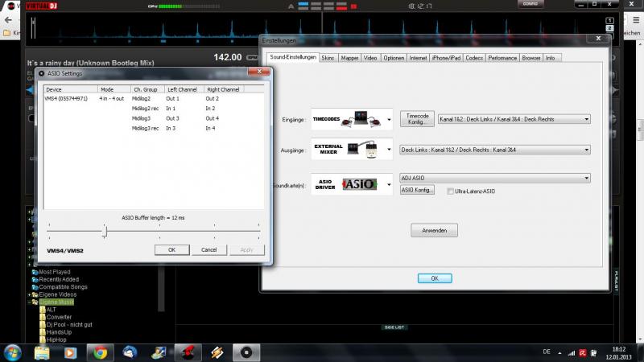
Task: Open Thunderbird from the taskbar
Action: click(x=130, y=352)
